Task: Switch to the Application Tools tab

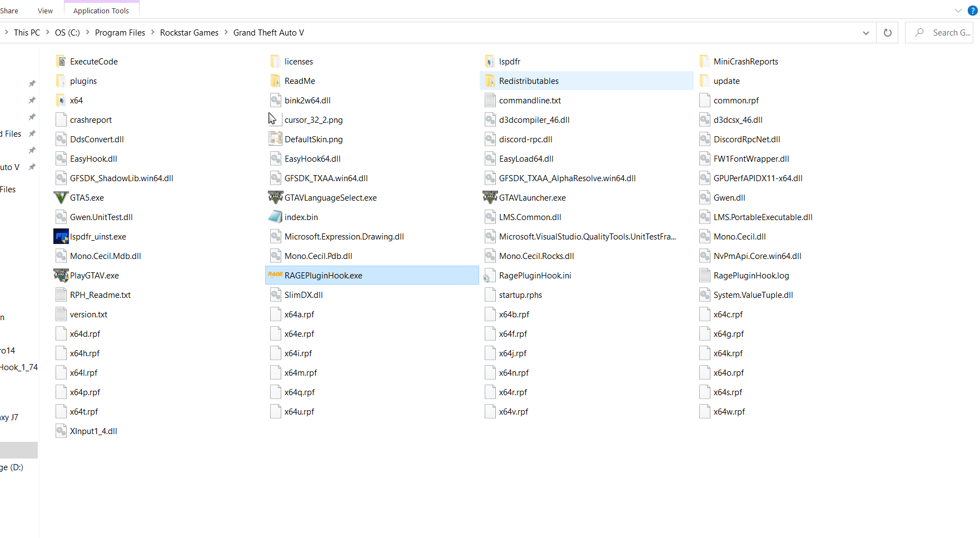Action: [x=101, y=11]
